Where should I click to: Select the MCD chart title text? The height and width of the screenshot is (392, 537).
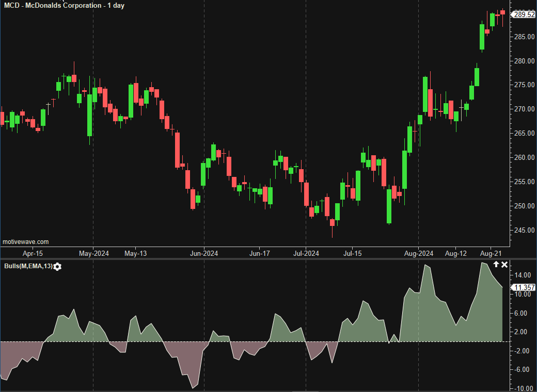pos(64,5)
